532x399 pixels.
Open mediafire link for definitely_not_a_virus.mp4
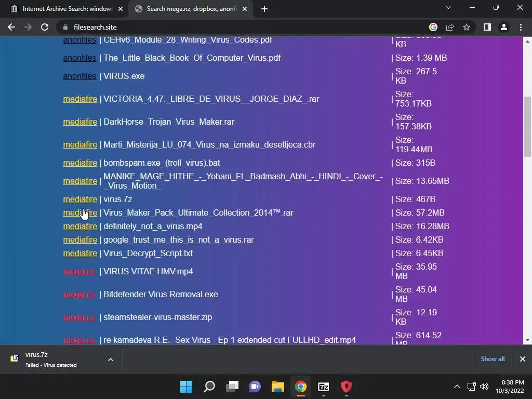(x=80, y=227)
